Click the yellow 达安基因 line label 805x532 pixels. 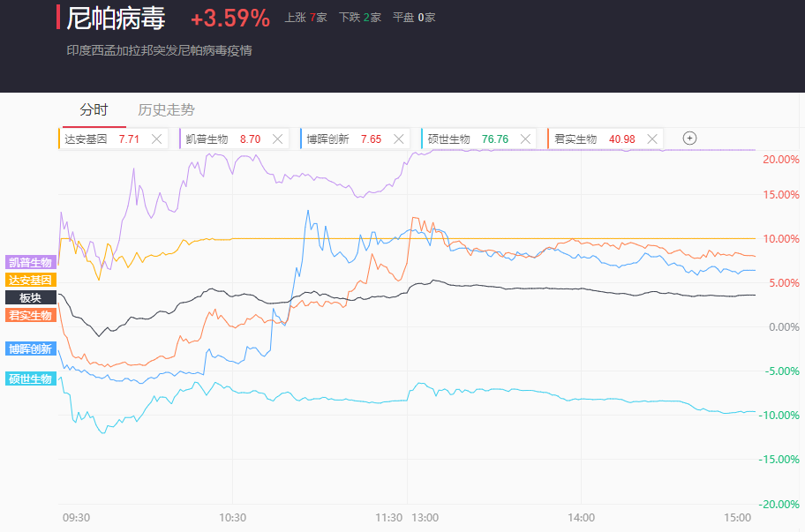pyautogui.click(x=31, y=280)
